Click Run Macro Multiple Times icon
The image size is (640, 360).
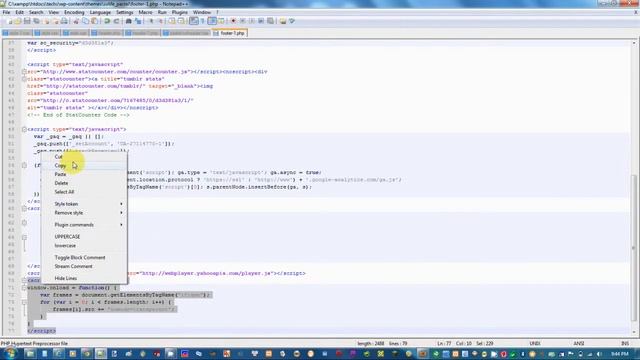[261, 21]
